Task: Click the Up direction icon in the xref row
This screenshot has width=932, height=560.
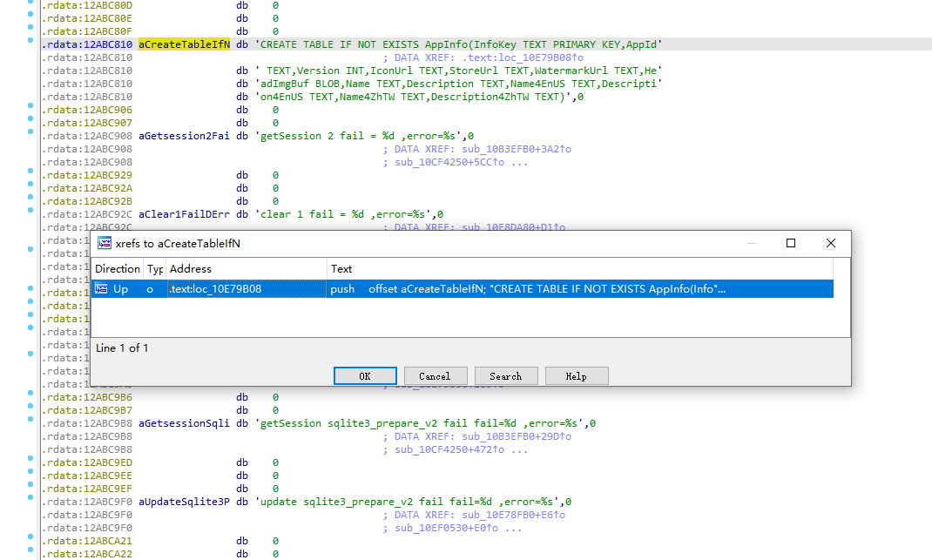Action: tap(105, 288)
